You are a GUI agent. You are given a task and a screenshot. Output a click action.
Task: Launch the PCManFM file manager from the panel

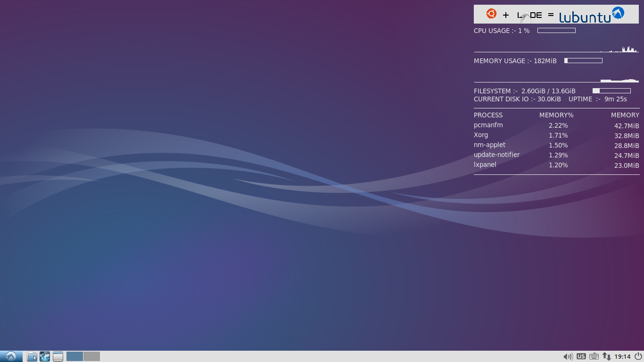(x=32, y=356)
